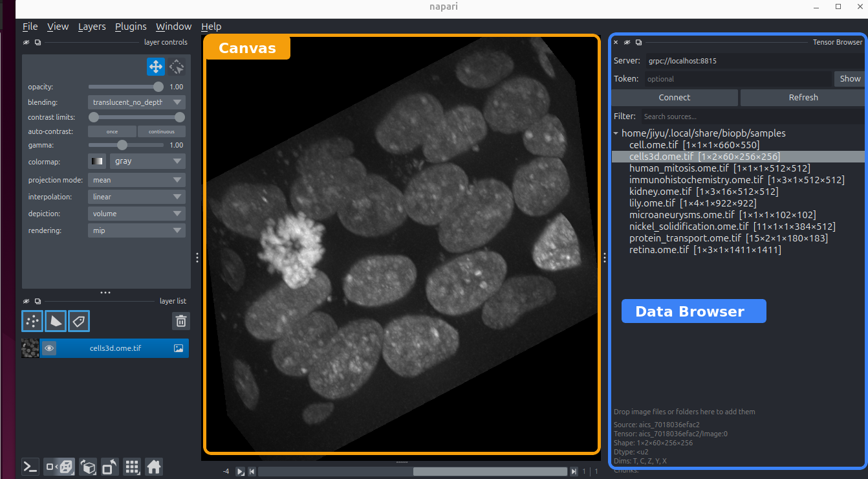
Task: Open the Layers menu
Action: click(x=92, y=27)
